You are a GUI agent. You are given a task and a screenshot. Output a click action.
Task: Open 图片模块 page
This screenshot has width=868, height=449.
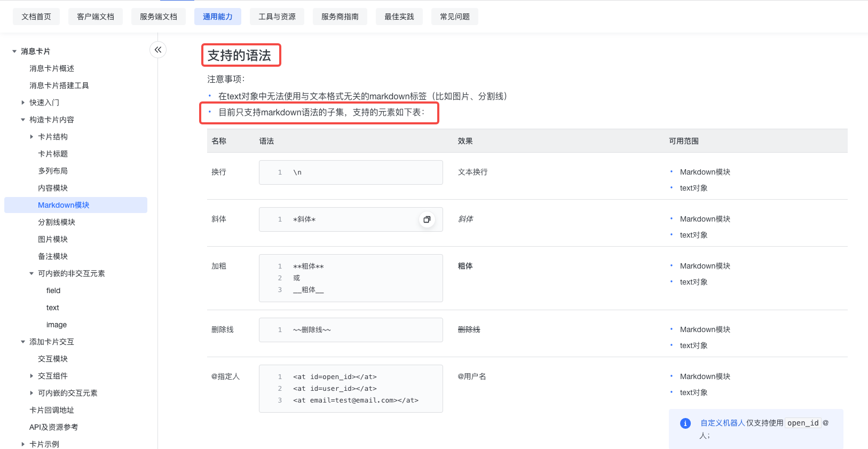point(53,239)
